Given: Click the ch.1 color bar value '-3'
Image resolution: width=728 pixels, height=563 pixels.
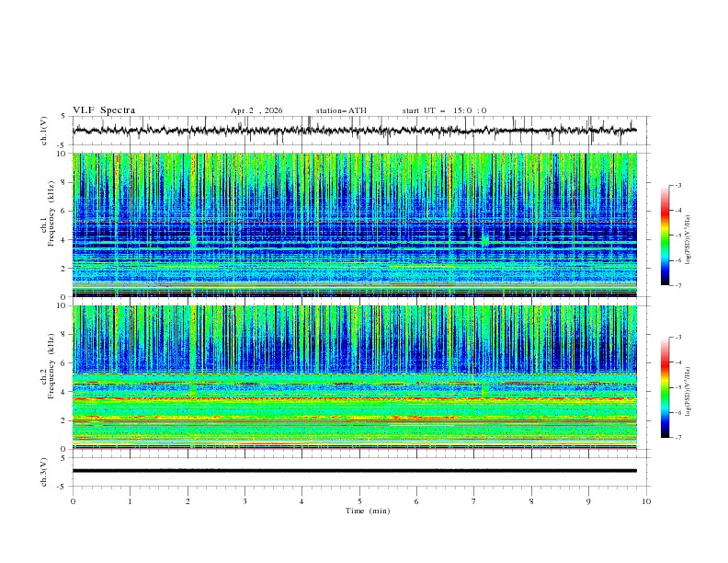Looking at the screenshot, I should click(677, 185).
